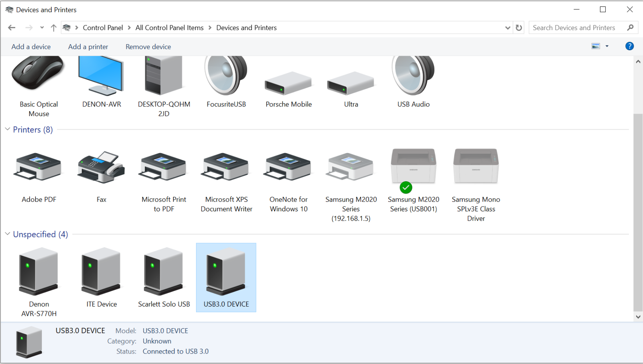Viewport: 643px width, 364px height.
Task: Click the vertical scrollbar thumb
Action: (638, 213)
